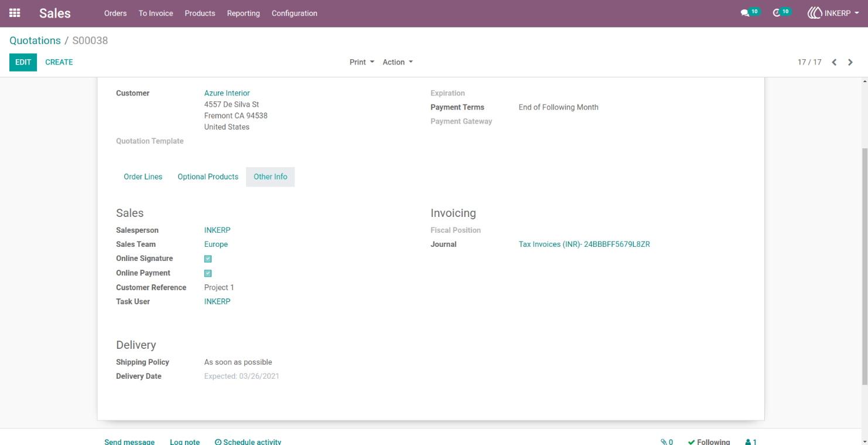Open the Tax Invoices (INR) journal link

585,244
